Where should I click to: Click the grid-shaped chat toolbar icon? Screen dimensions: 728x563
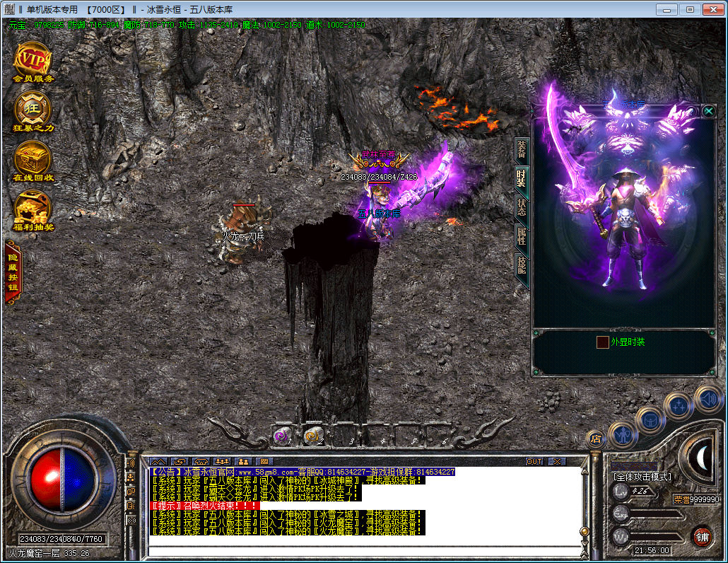point(264,461)
